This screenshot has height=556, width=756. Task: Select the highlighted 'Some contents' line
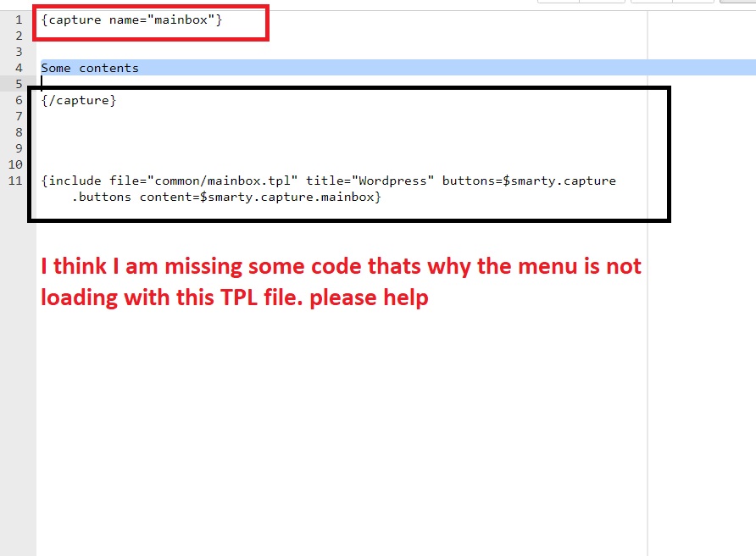pyautogui.click(x=90, y=68)
